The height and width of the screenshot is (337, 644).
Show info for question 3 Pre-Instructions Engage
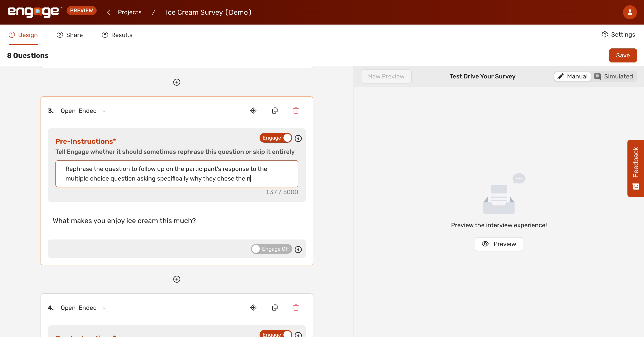[298, 138]
